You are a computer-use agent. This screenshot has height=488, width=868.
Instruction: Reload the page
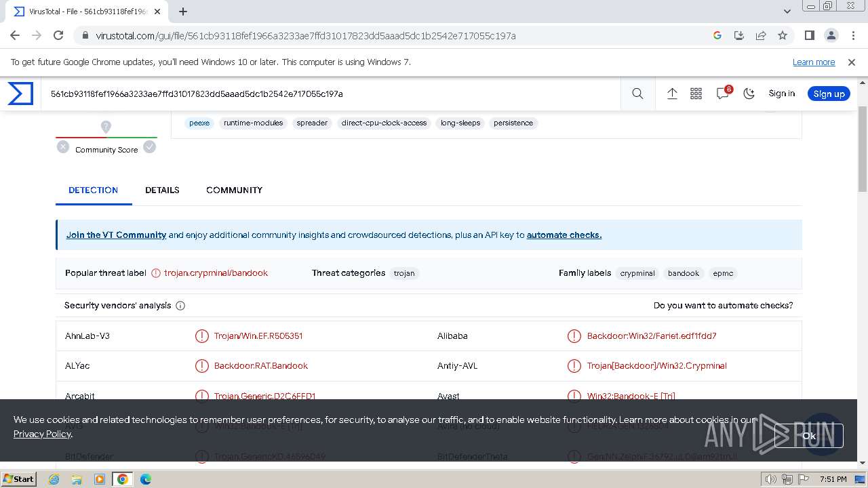point(58,35)
